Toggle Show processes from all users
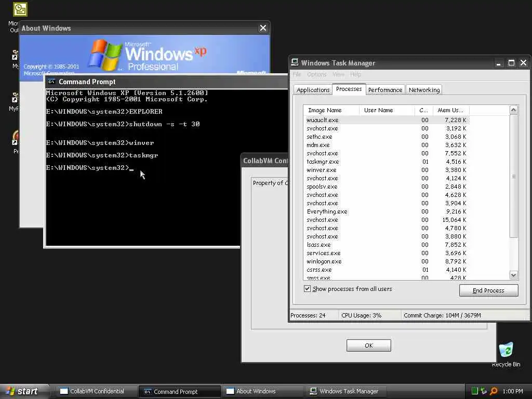 click(307, 289)
